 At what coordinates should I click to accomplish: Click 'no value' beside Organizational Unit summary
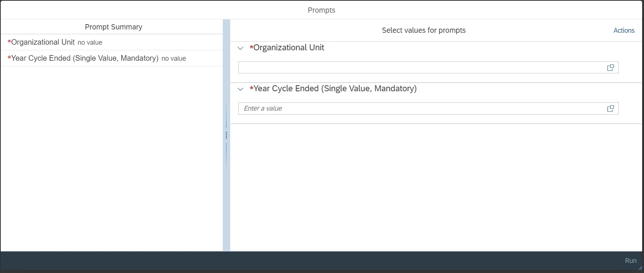[x=90, y=43]
